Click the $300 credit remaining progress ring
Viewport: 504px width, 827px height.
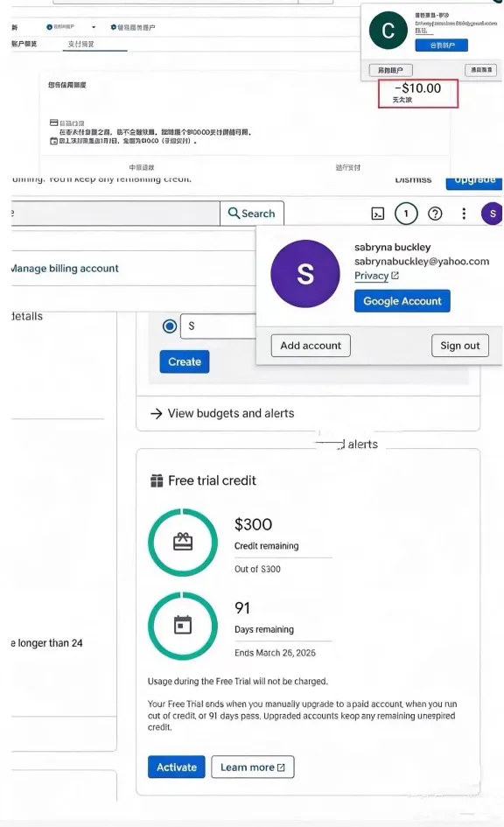(x=182, y=543)
